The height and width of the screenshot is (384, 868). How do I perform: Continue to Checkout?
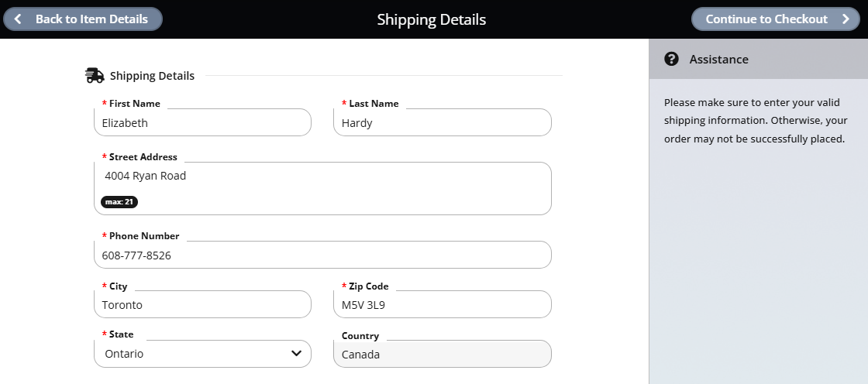point(776,19)
